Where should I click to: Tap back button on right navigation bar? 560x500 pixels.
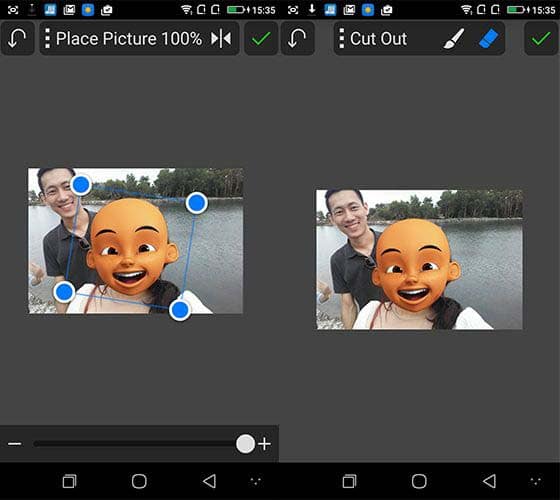click(489, 481)
